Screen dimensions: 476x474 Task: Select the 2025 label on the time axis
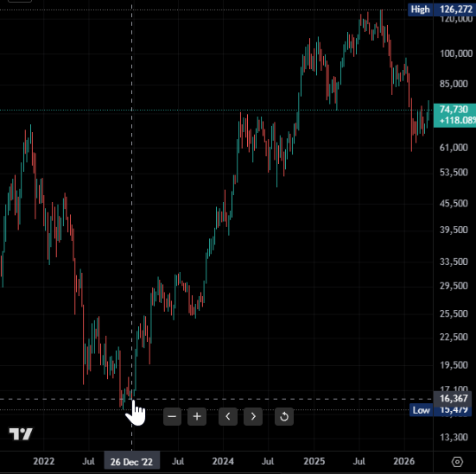tap(314, 461)
